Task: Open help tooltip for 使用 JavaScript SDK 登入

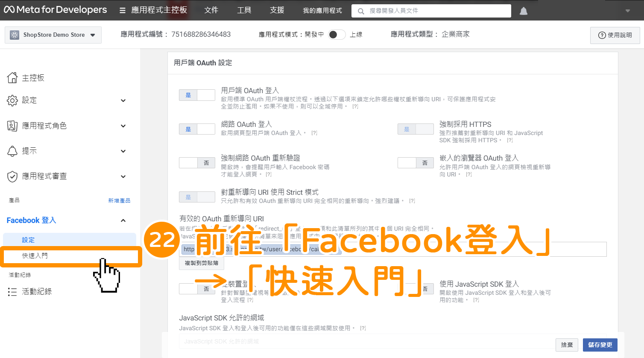Action: click(x=476, y=300)
